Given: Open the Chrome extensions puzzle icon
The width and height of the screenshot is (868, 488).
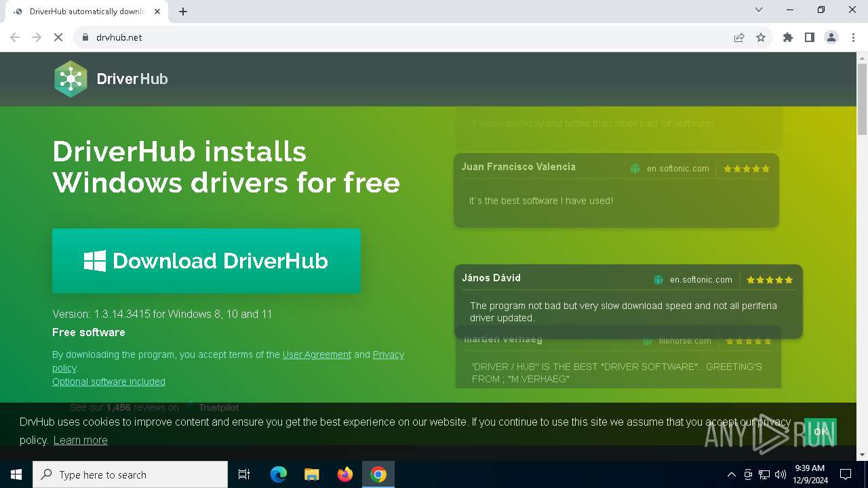Looking at the screenshot, I should (788, 37).
